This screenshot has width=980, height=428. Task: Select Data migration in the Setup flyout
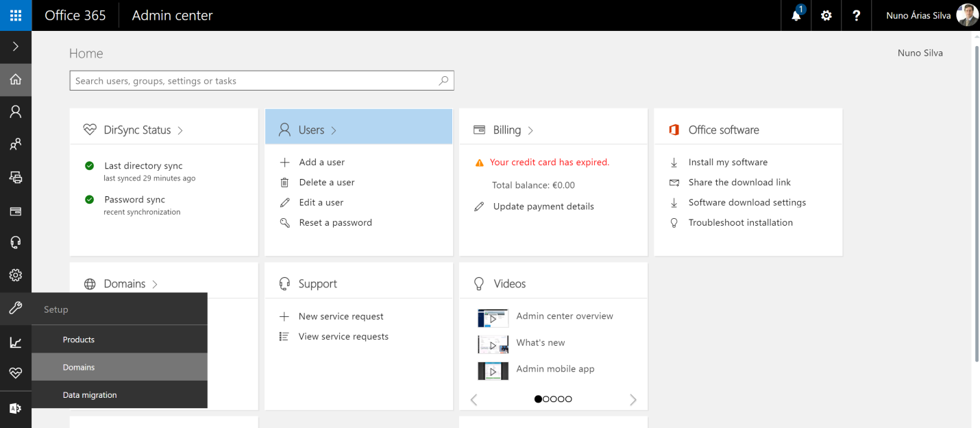[x=119, y=395]
